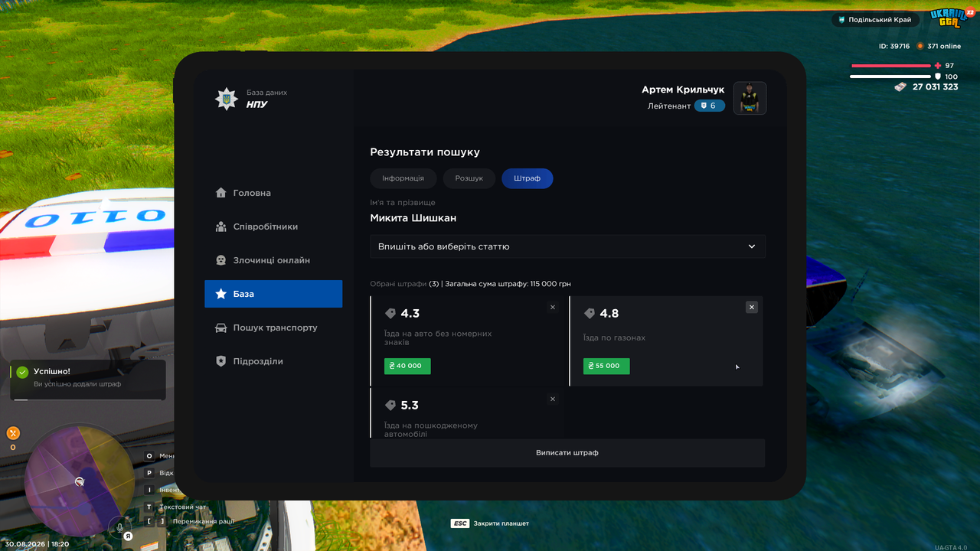
Task: Click the star icon beside База
Action: 220,294
